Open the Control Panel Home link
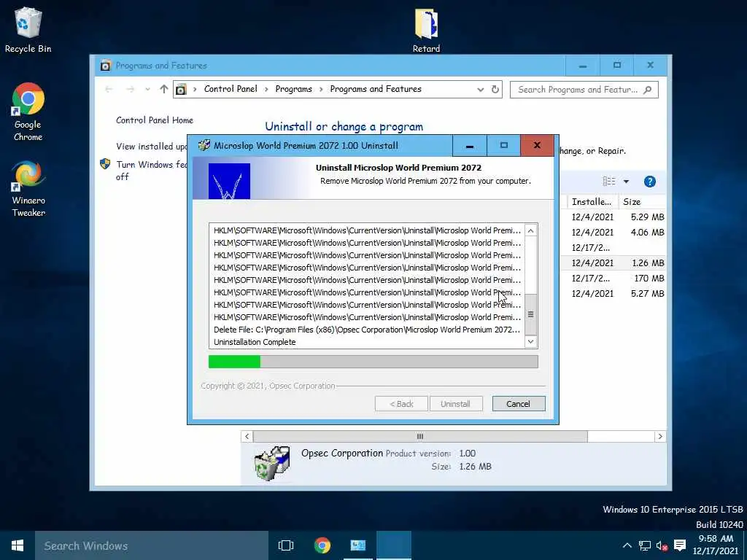The width and height of the screenshot is (747, 560). click(155, 120)
